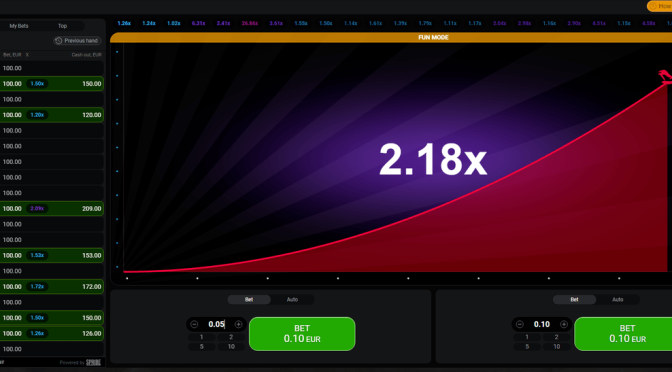Click the current 2.18x multiplier display
The image size is (672, 372).
click(x=433, y=160)
